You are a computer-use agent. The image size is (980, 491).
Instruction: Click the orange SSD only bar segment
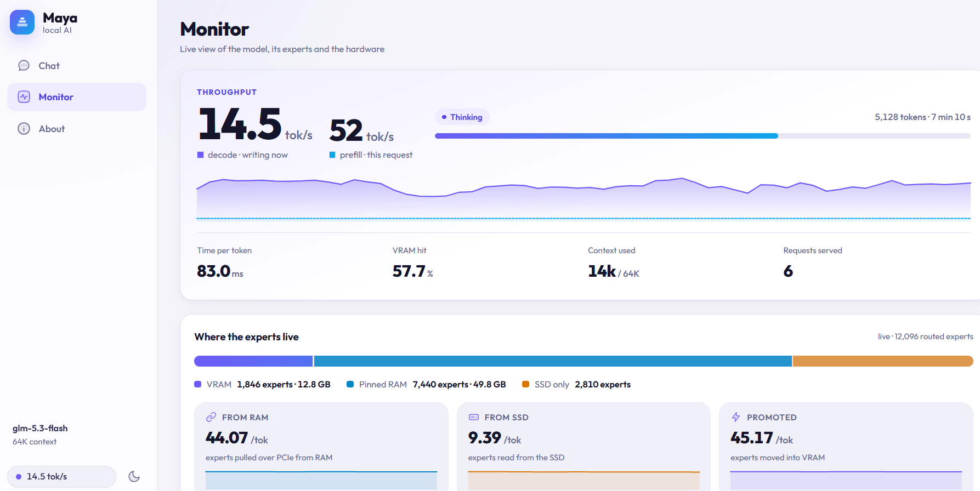pos(883,361)
